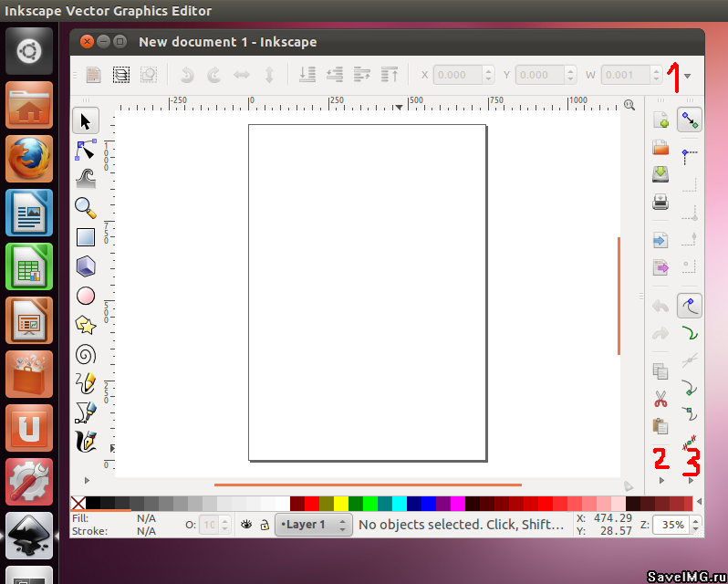The height and width of the screenshot is (584, 728).
Task: Pick the red color swatch
Action: coord(312,503)
